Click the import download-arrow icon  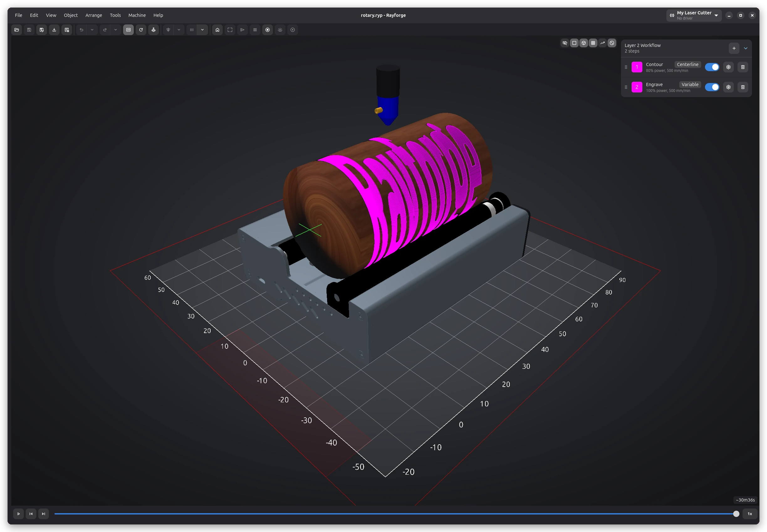54,30
